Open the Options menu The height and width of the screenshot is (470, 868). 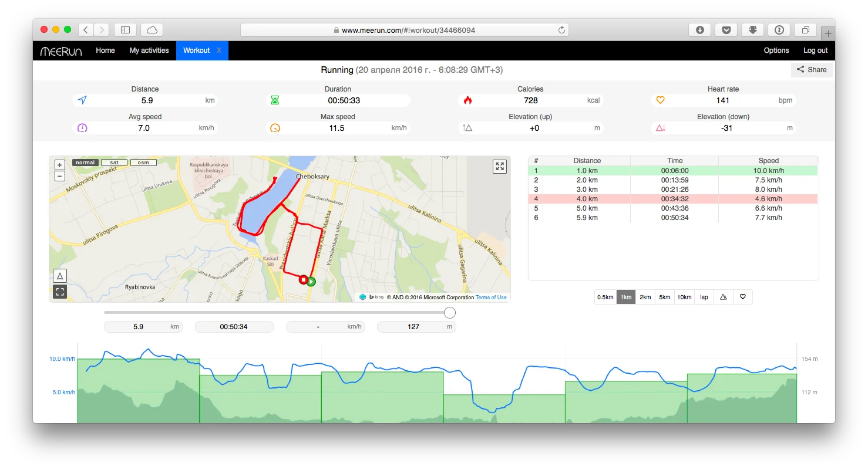click(x=776, y=50)
